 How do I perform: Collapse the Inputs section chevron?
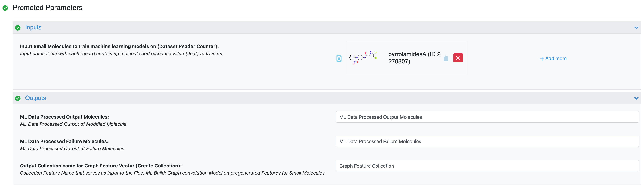pyautogui.click(x=636, y=28)
